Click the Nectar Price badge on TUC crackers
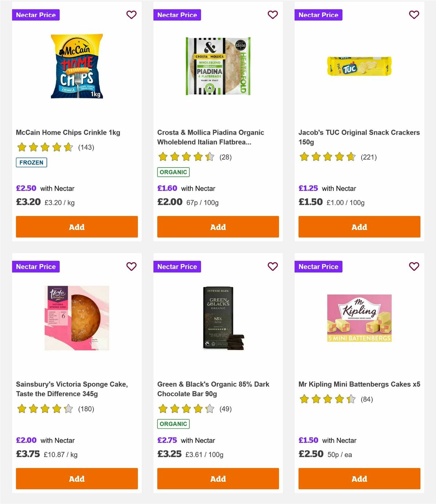The height and width of the screenshot is (504, 436). 319,15
